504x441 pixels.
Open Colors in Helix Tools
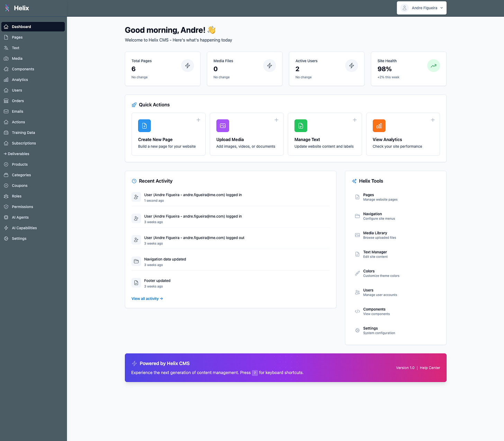click(x=396, y=273)
